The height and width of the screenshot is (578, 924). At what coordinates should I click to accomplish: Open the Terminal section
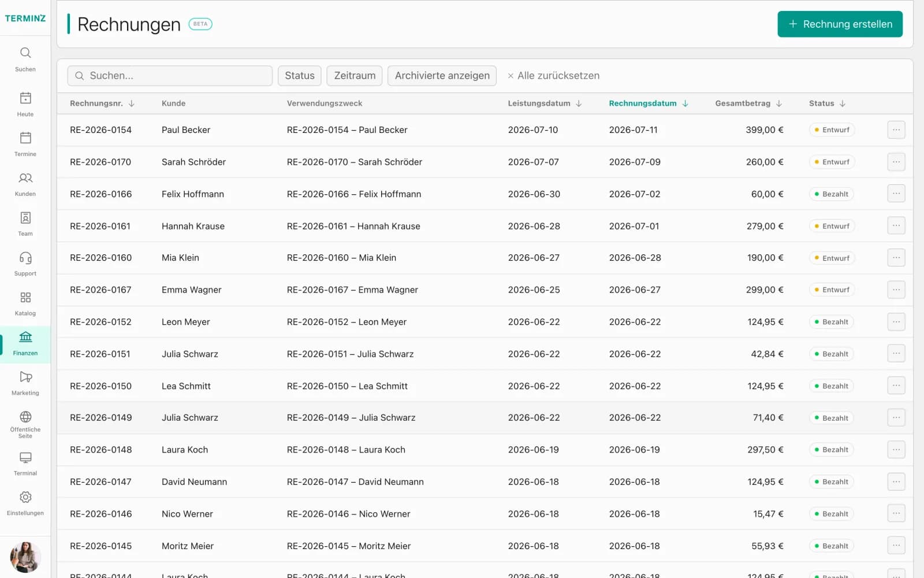click(x=25, y=464)
